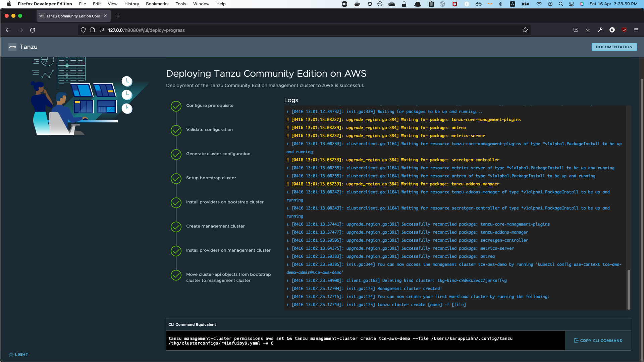This screenshot has width=644, height=362.
Task: Click the shield tracking protection icon
Action: click(83, 30)
